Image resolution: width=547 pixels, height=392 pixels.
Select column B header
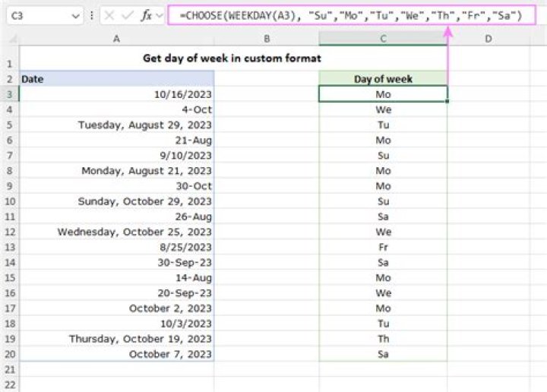pyautogui.click(x=267, y=38)
